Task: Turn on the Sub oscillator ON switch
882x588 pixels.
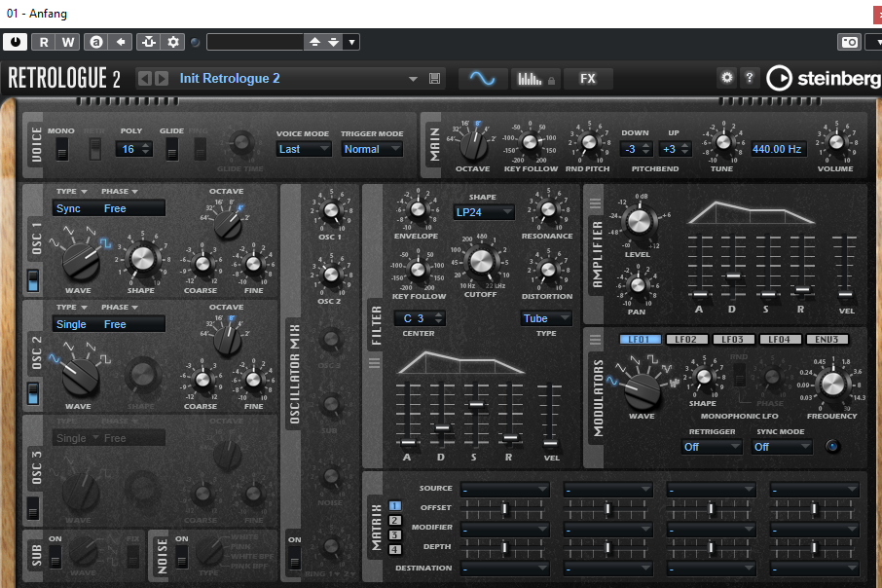Action: 55,556
